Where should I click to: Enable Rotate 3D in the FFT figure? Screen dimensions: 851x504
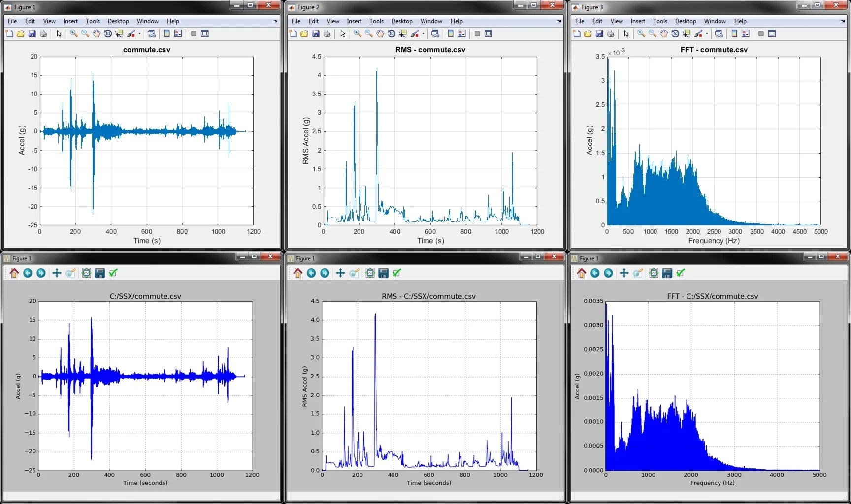tap(676, 33)
